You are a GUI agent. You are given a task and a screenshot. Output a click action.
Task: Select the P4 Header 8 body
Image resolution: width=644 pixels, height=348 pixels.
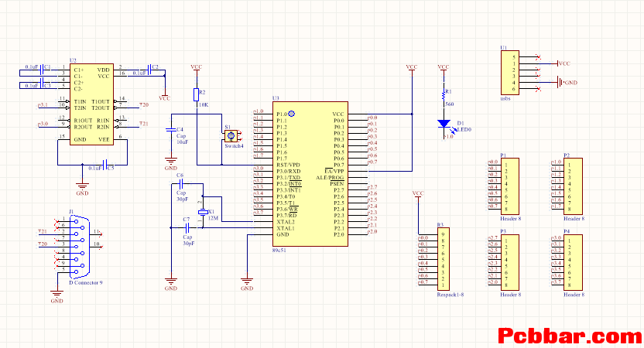(573, 263)
